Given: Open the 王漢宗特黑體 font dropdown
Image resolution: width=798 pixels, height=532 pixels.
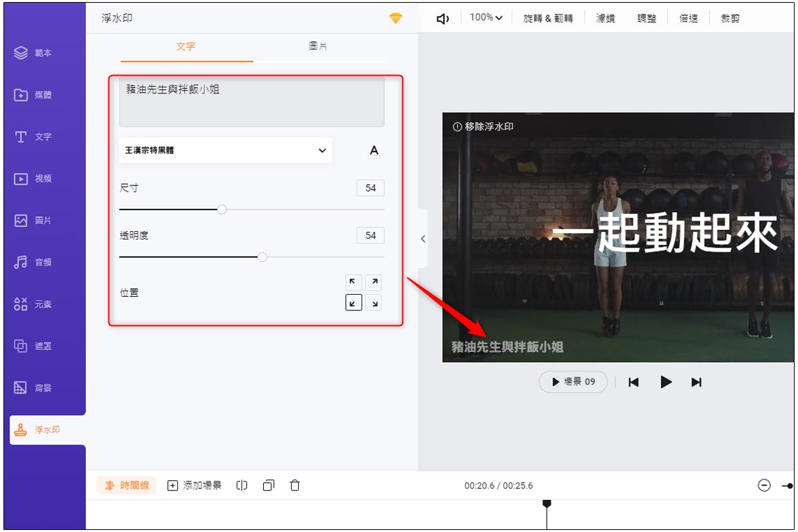Looking at the screenshot, I should 226,150.
